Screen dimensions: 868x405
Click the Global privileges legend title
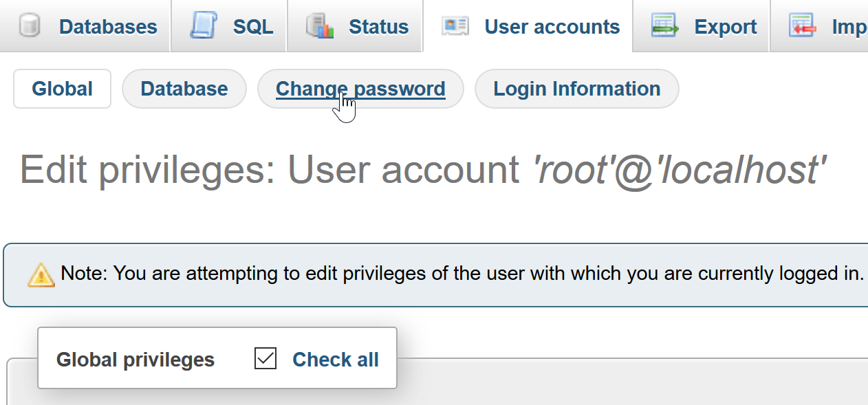(x=135, y=360)
